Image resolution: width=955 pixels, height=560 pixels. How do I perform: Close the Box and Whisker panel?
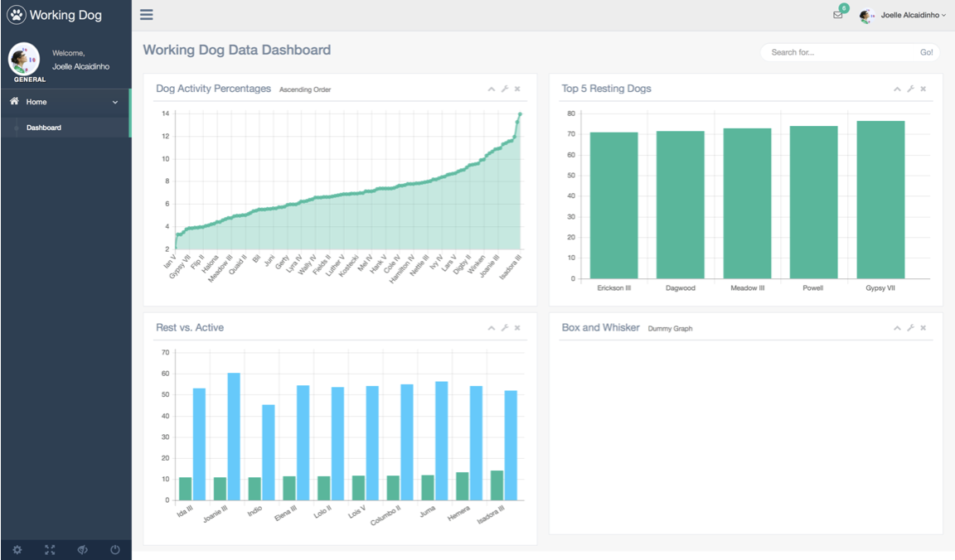click(923, 328)
